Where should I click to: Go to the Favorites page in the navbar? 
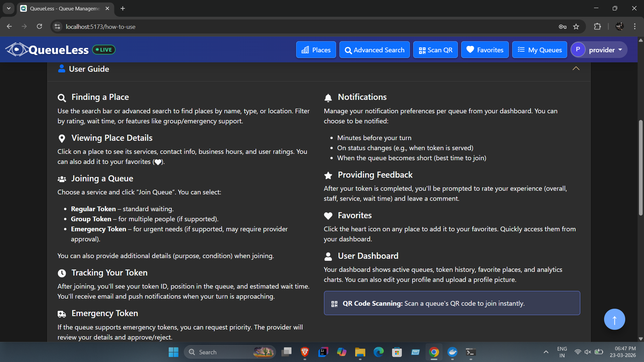click(x=485, y=50)
